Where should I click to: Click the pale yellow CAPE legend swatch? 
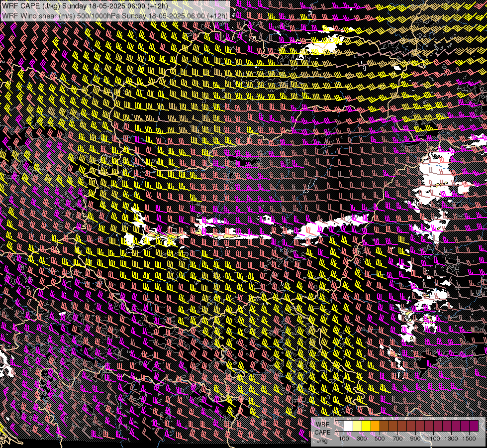click(x=358, y=426)
